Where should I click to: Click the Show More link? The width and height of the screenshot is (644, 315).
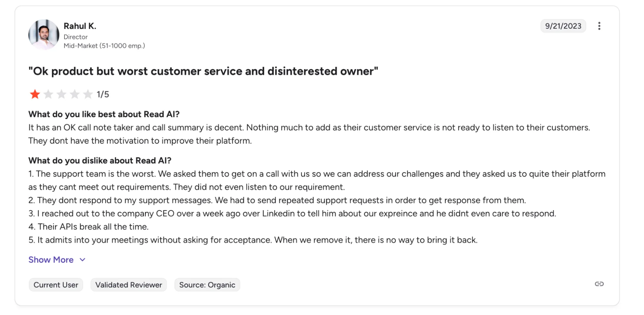pyautogui.click(x=51, y=260)
